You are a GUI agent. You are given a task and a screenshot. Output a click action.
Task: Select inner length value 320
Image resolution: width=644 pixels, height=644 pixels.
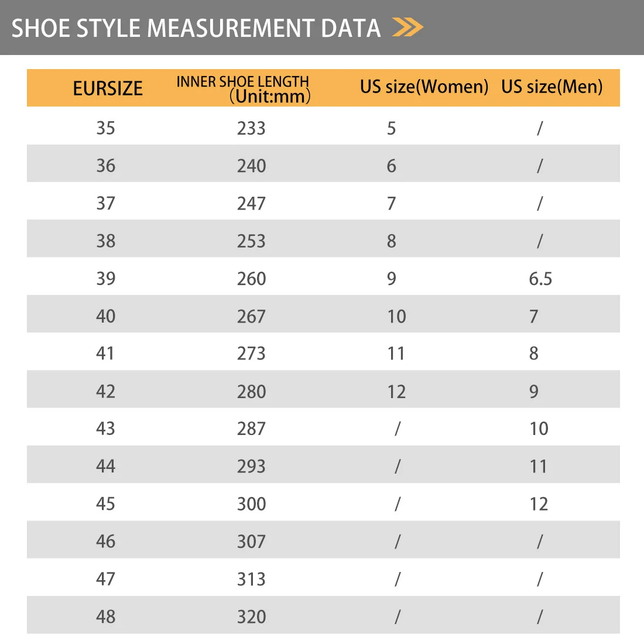251,617
